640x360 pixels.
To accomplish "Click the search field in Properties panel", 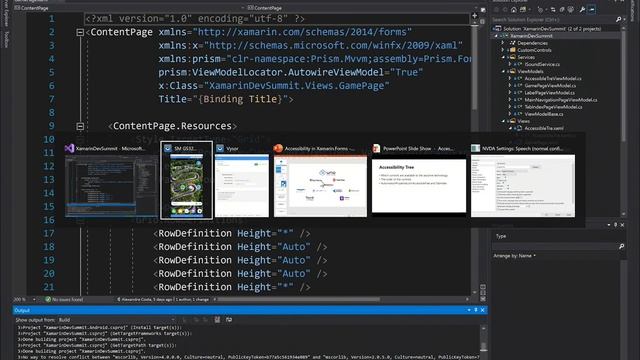I will pos(554,247).
